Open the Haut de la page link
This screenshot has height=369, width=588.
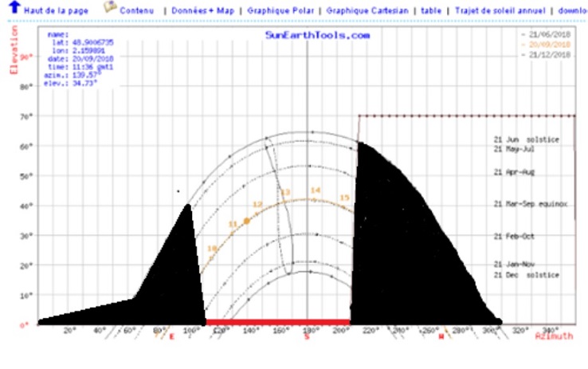(x=56, y=10)
